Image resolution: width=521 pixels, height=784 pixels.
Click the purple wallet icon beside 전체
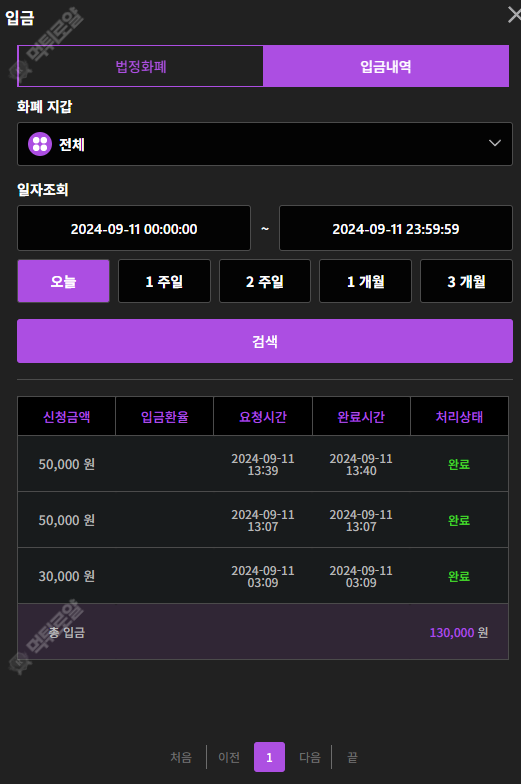[40, 144]
